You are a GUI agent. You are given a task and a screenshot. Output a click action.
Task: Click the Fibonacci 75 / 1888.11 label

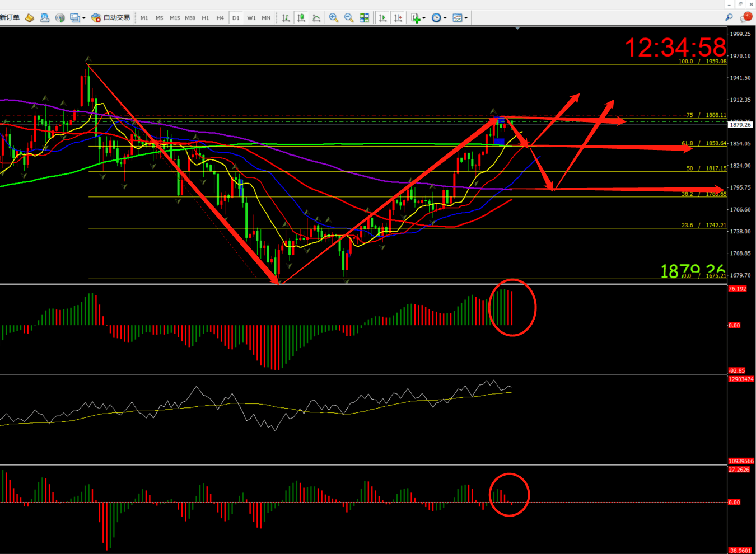tap(706, 115)
